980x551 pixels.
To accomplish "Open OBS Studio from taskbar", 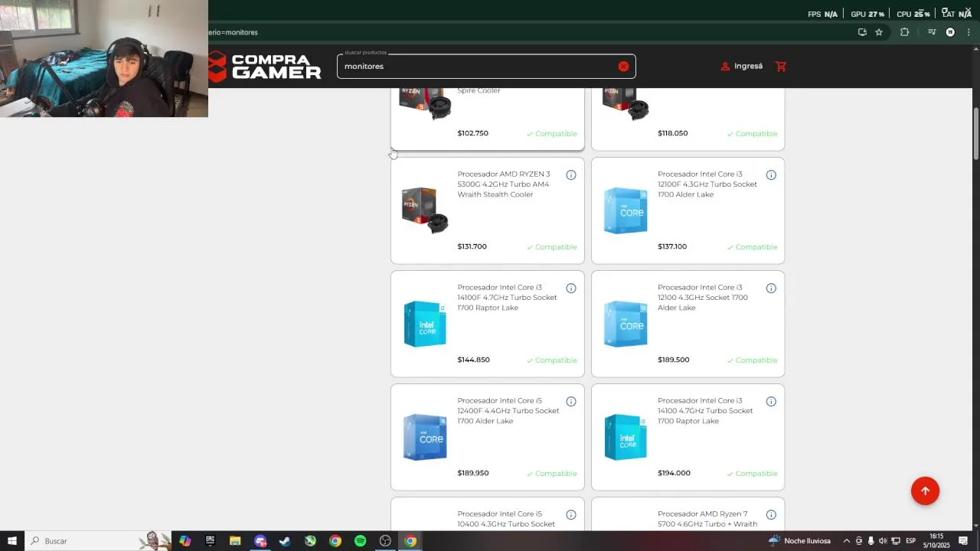I will pyautogui.click(x=385, y=541).
